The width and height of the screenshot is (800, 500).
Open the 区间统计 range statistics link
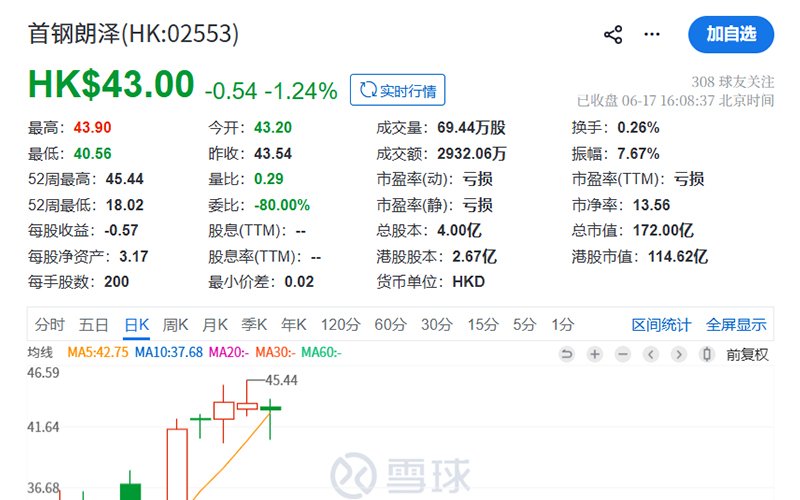click(661, 325)
